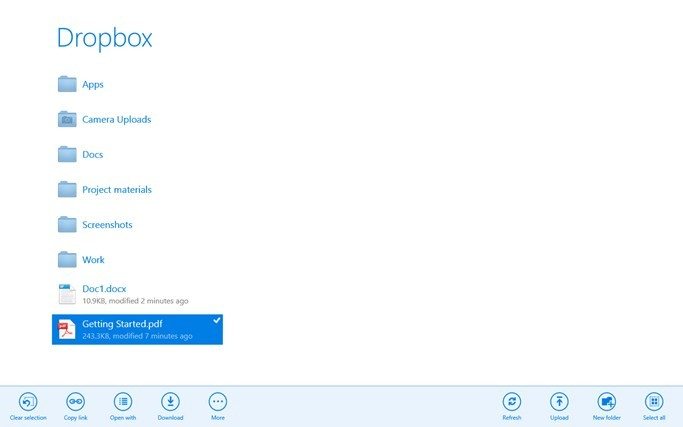The width and height of the screenshot is (683, 427).
Task: Copy link to the selected file
Action: (x=75, y=401)
